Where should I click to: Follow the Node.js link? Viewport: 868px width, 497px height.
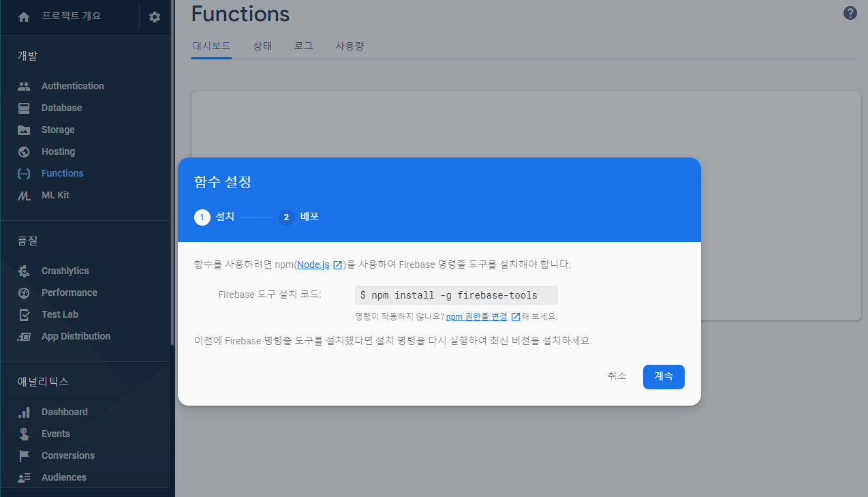[x=313, y=265]
